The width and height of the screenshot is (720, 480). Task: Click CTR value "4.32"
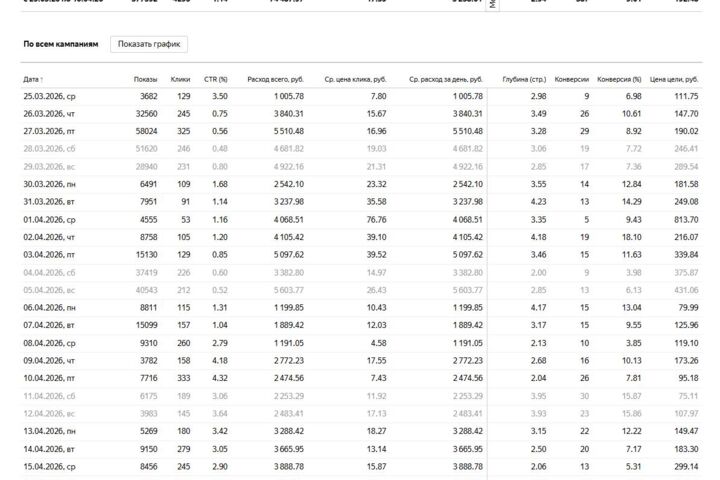220,378
